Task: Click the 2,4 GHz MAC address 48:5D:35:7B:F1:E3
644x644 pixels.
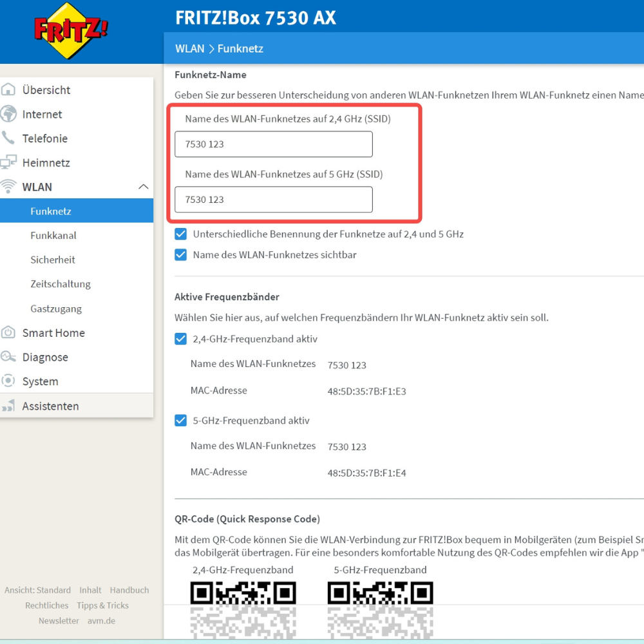Action: [367, 391]
